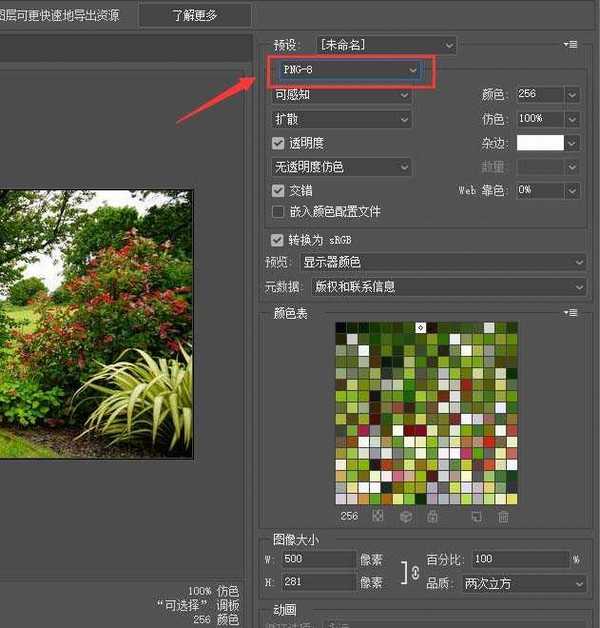Viewport: 600px width, 628px height.
Task: Click the 了解更多 button
Action: [194, 15]
